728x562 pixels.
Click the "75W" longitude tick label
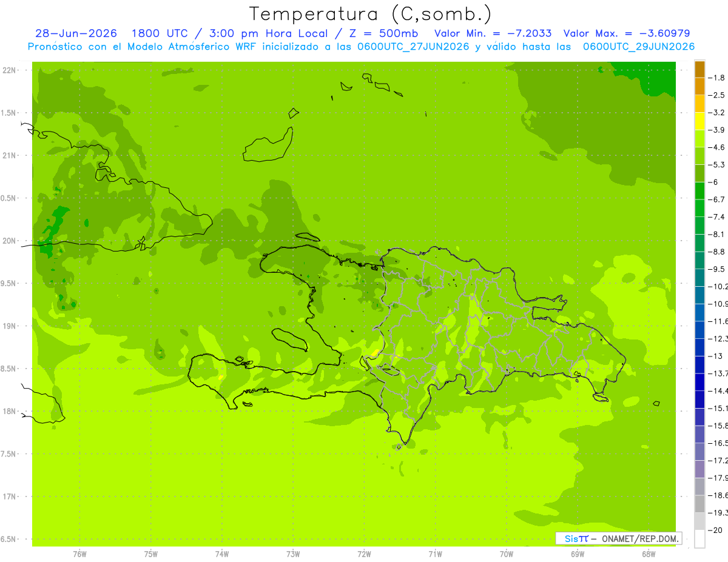point(151,554)
